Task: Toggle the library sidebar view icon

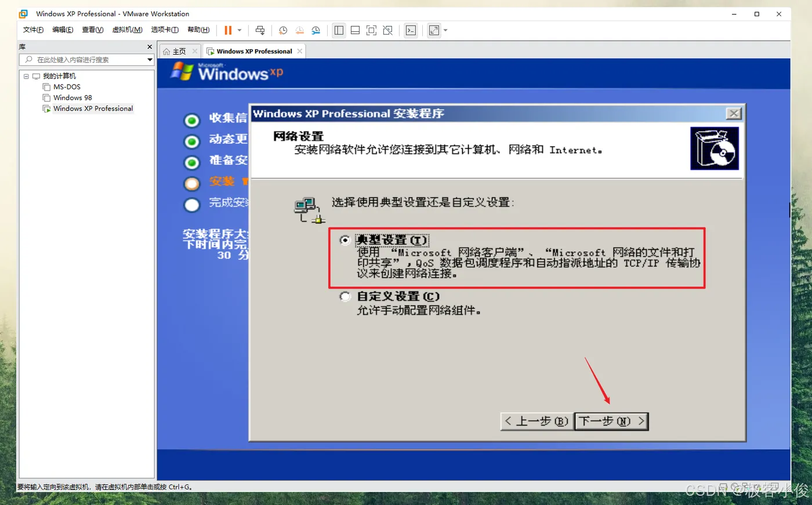Action: click(x=339, y=30)
